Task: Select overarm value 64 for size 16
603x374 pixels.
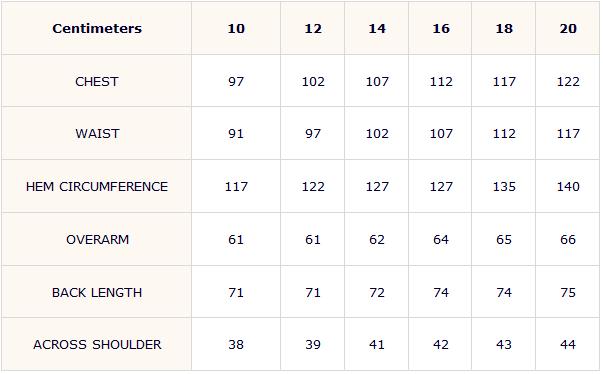Action: [x=441, y=239]
